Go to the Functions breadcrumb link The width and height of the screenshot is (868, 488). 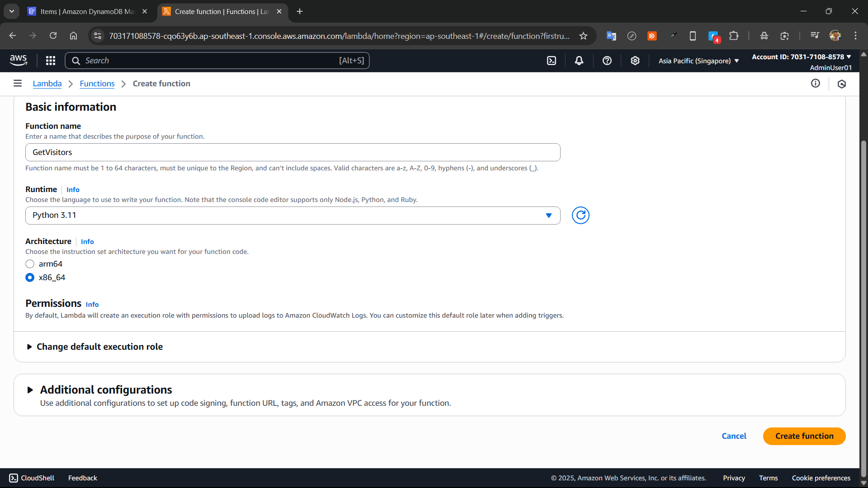click(97, 84)
